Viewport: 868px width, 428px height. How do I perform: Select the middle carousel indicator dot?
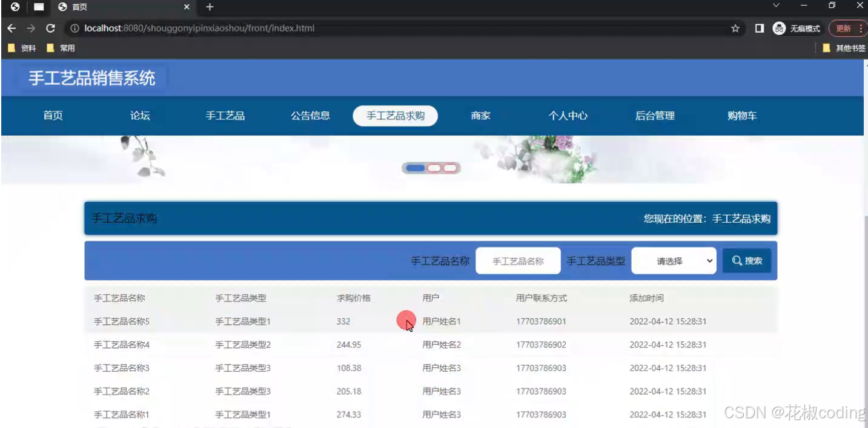click(432, 168)
